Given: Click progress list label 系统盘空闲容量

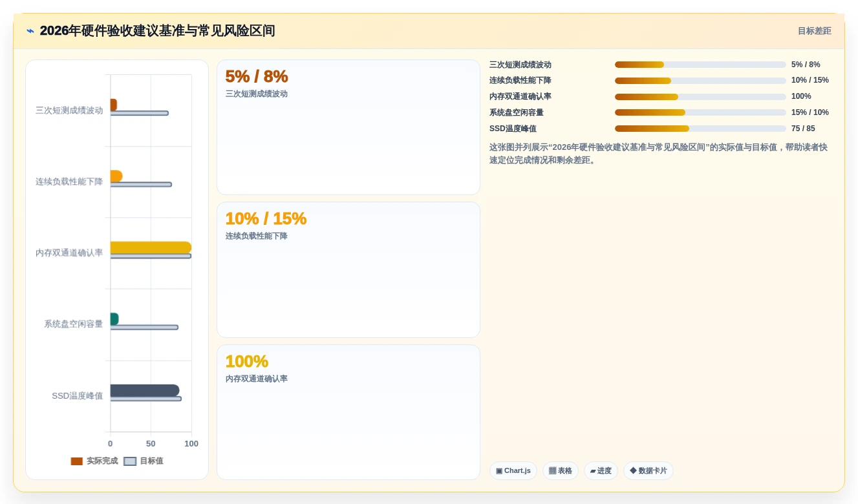Looking at the screenshot, I should [517, 112].
